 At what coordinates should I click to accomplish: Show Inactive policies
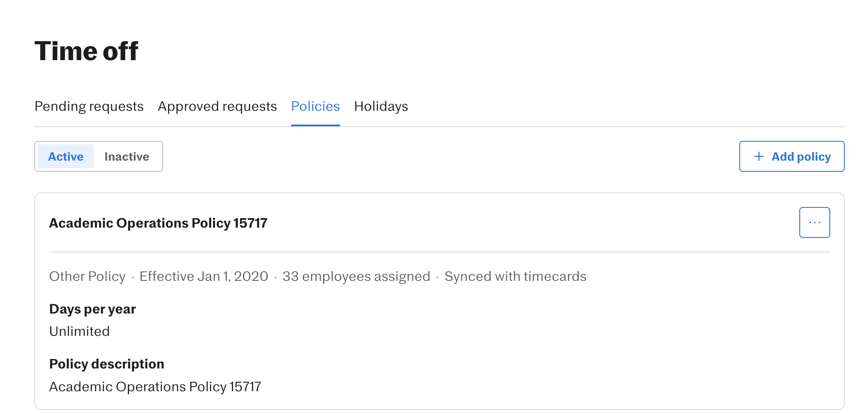coord(127,157)
